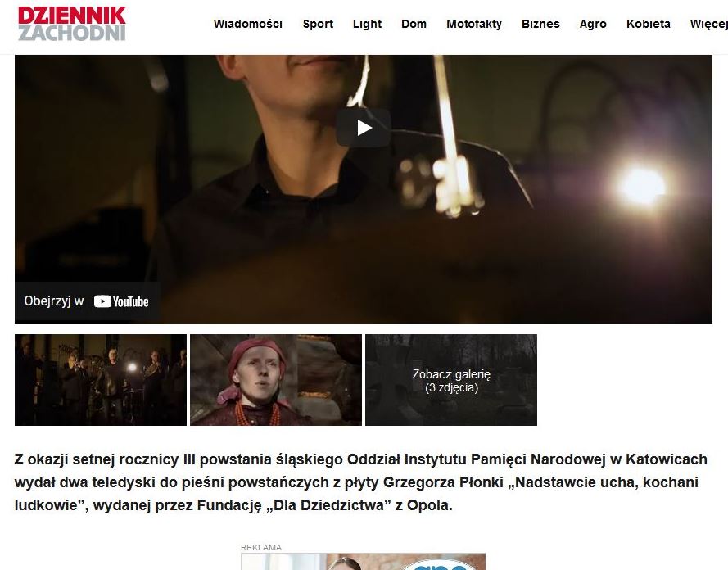Click the article lead paragraph text

[x=361, y=482]
